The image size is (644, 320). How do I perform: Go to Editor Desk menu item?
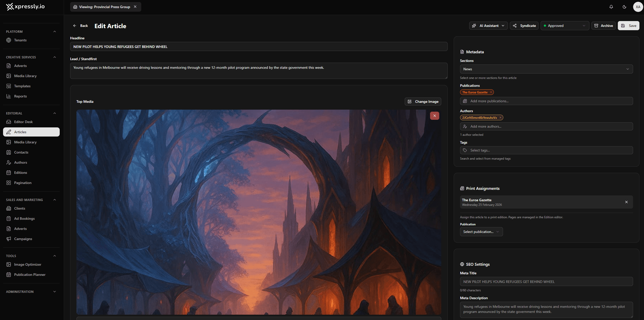[x=23, y=122]
